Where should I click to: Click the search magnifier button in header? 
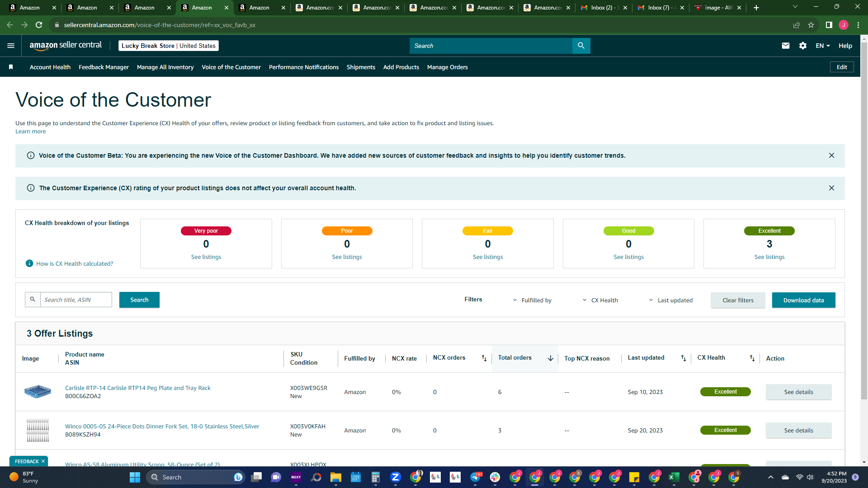[x=581, y=46]
